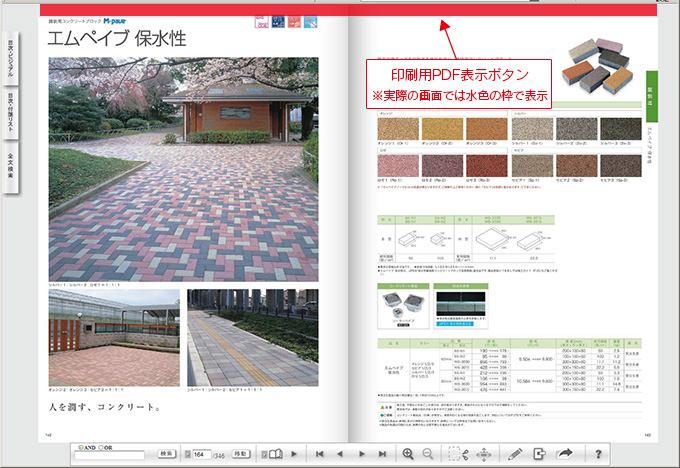Jump to the first page
The width and height of the screenshot is (680, 468).
coord(320,454)
